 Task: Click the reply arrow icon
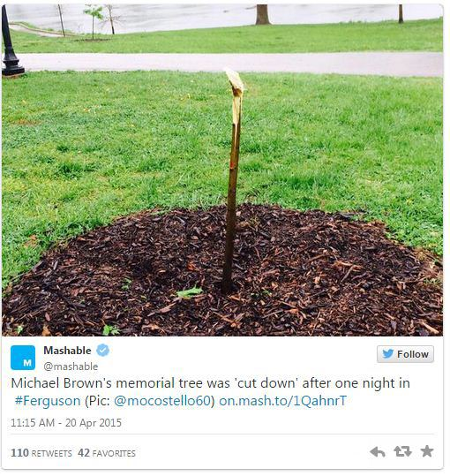tap(378, 452)
